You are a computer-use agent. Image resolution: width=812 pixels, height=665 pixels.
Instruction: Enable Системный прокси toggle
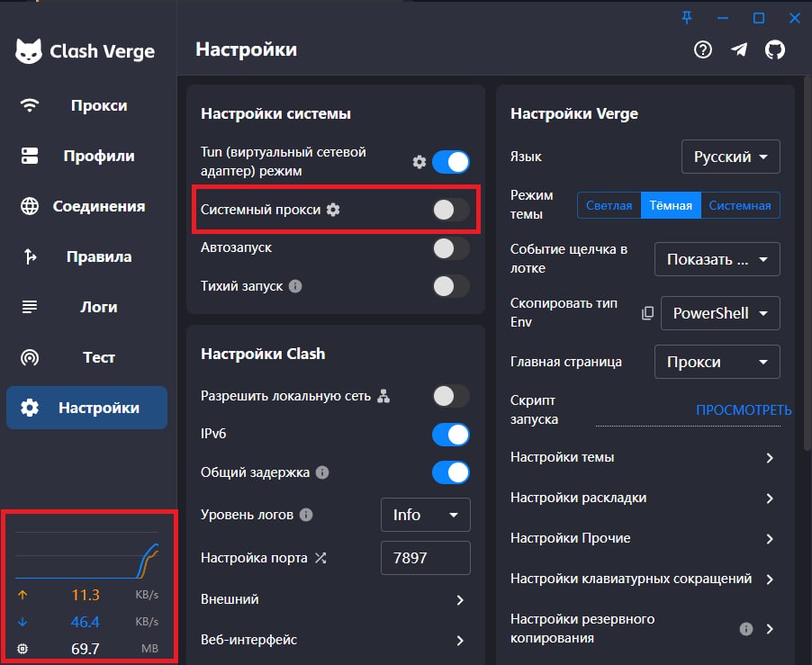[451, 210]
